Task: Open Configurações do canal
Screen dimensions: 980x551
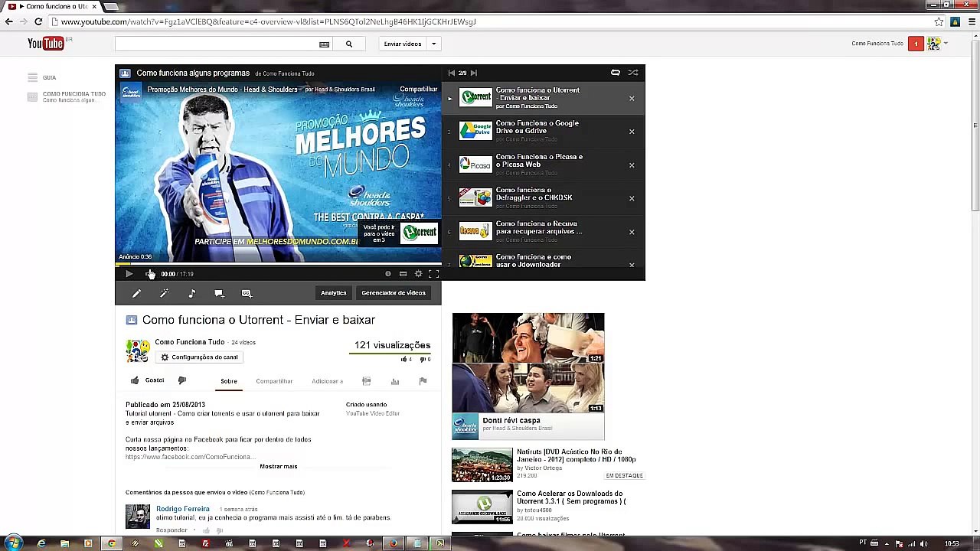Action: (199, 357)
